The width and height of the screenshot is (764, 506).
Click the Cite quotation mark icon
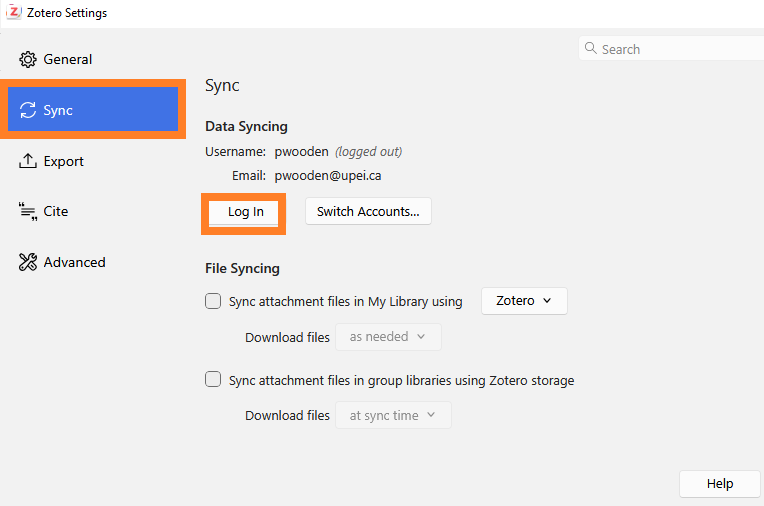click(28, 212)
